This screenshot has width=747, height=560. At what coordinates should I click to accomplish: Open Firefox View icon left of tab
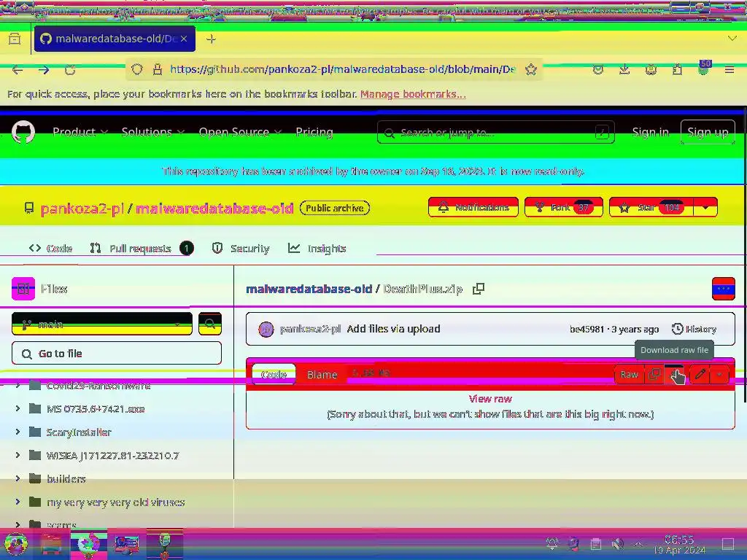pyautogui.click(x=15, y=39)
